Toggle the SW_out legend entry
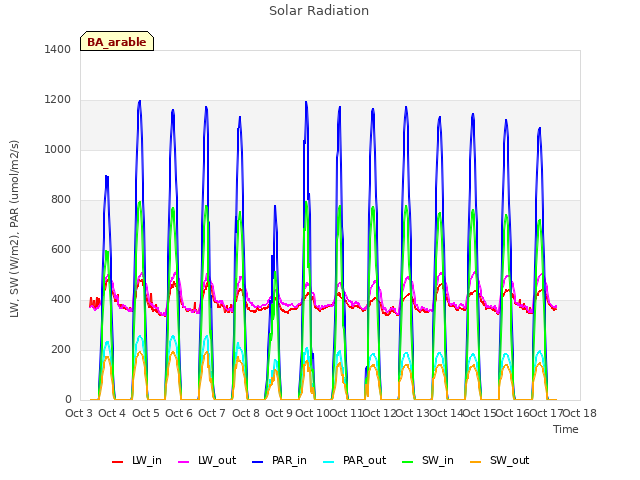640x480 pixels. click(x=500, y=460)
